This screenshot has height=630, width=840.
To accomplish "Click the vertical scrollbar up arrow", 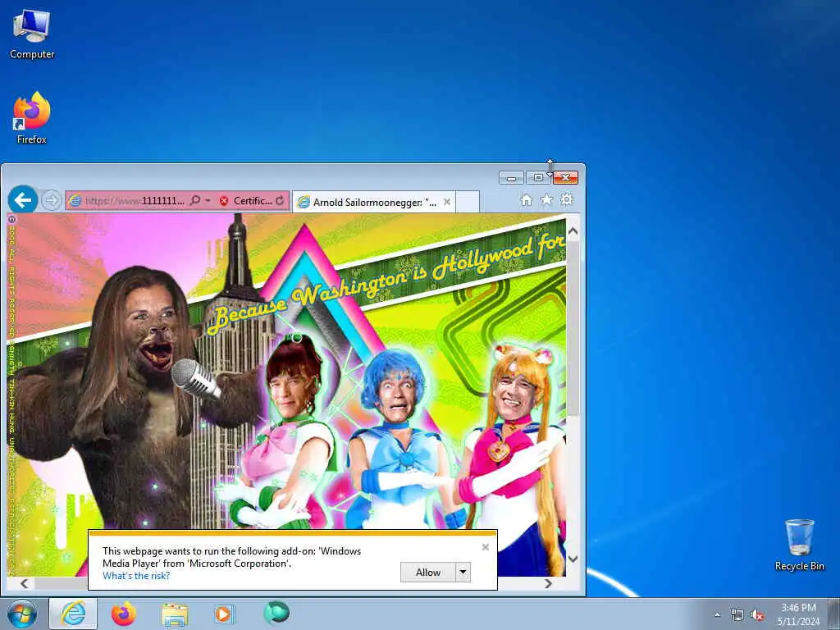I will (573, 231).
